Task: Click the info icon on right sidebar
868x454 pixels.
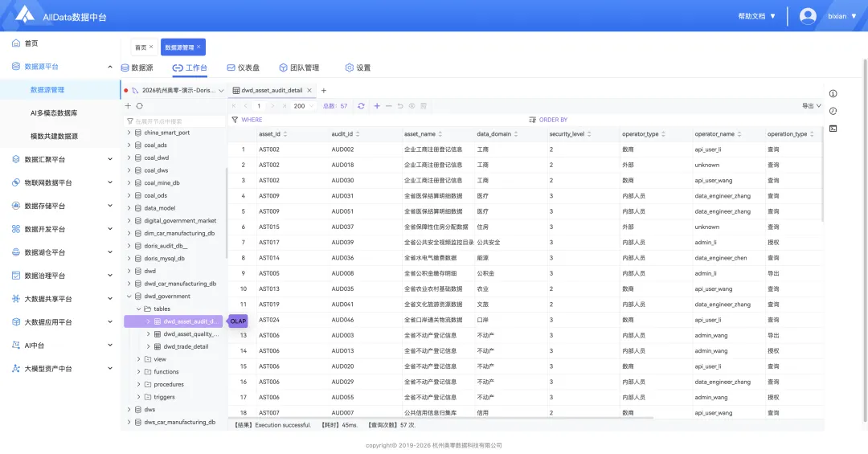Action: [x=833, y=93]
